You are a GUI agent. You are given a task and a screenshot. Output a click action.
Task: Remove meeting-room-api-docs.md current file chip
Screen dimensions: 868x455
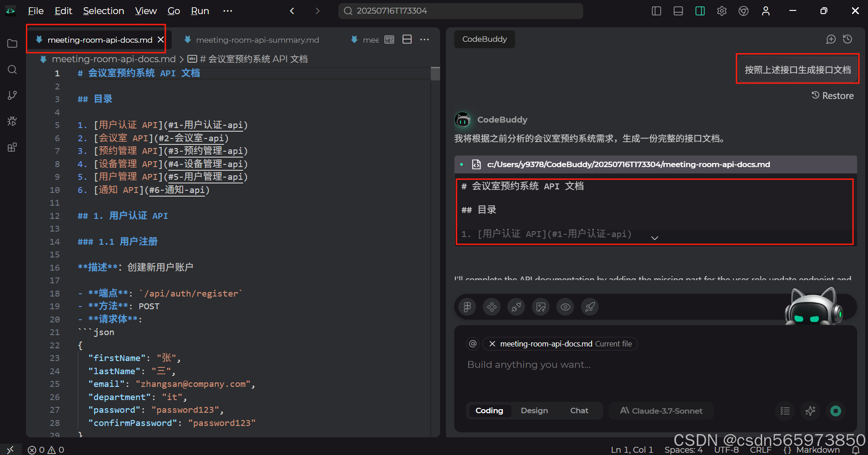tap(492, 344)
